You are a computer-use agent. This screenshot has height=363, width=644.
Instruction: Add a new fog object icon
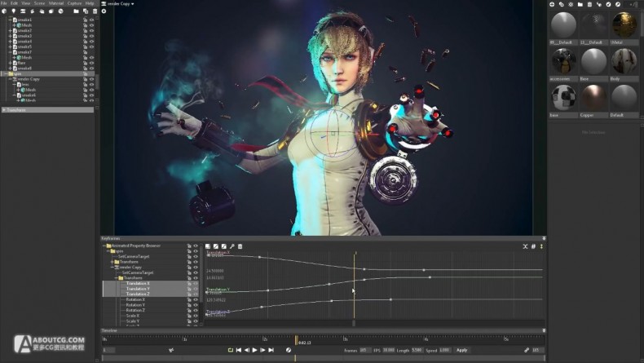click(x=42, y=11)
